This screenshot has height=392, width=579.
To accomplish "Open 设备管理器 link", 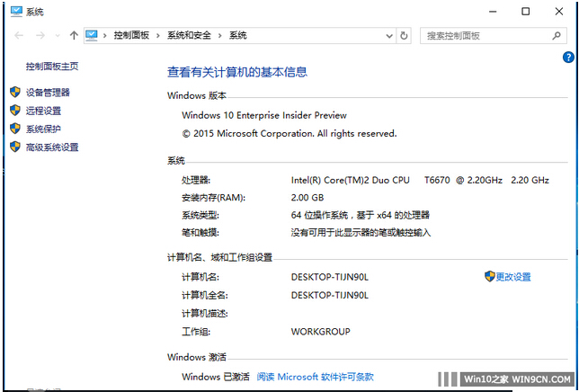I will [x=48, y=93].
